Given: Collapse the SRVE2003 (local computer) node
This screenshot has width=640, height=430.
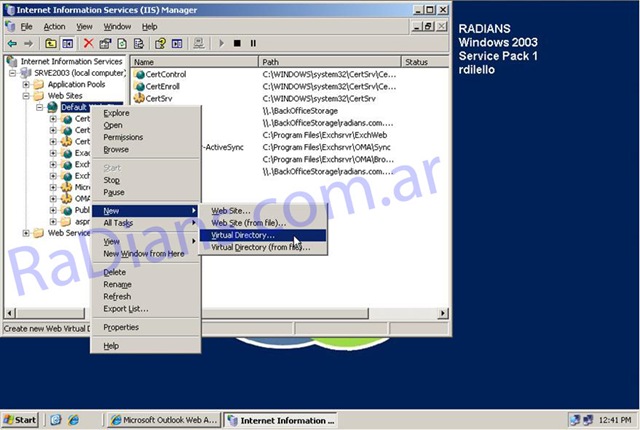Looking at the screenshot, I should [13, 74].
